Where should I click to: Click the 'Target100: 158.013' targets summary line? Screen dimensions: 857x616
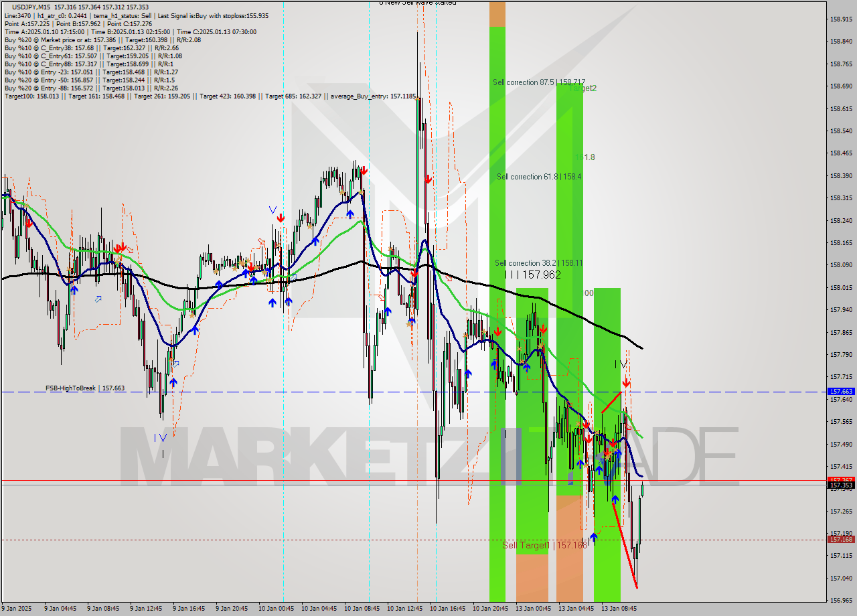tap(210, 96)
